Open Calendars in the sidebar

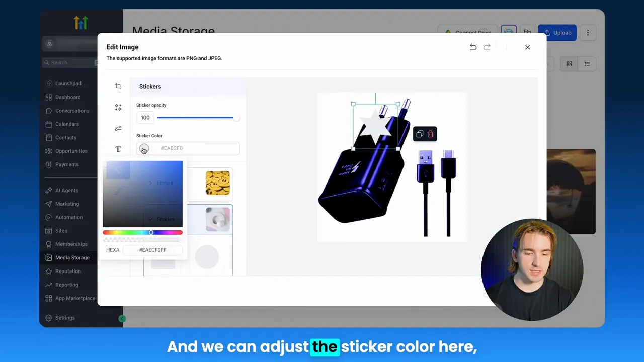point(62,124)
